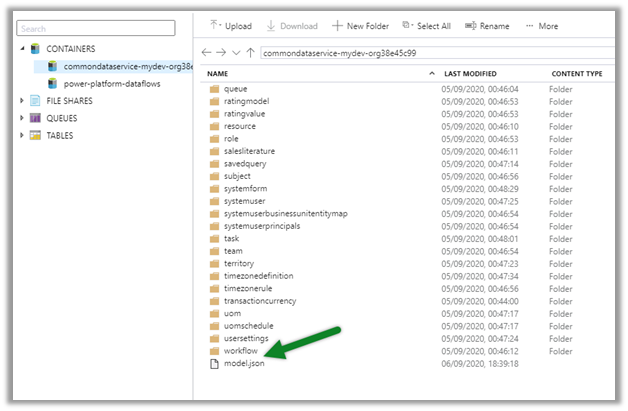The height and width of the screenshot is (411, 628).
Task: Click the forward navigation arrow
Action: [x=221, y=52]
